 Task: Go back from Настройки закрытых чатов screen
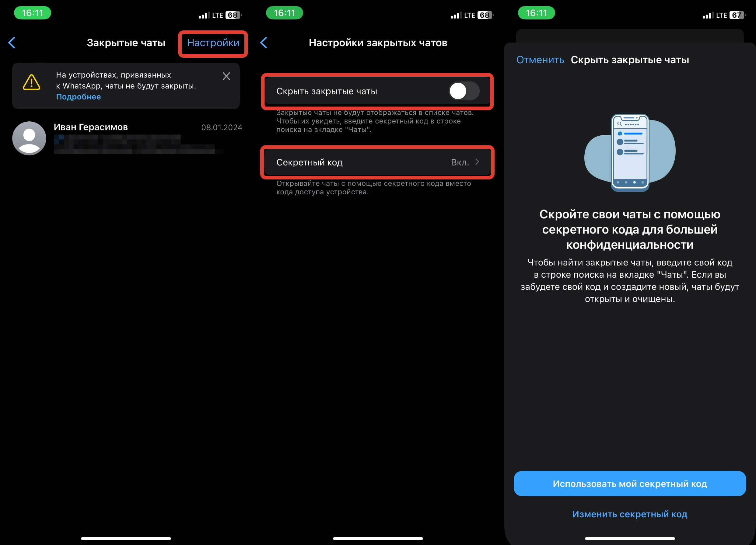(x=264, y=43)
